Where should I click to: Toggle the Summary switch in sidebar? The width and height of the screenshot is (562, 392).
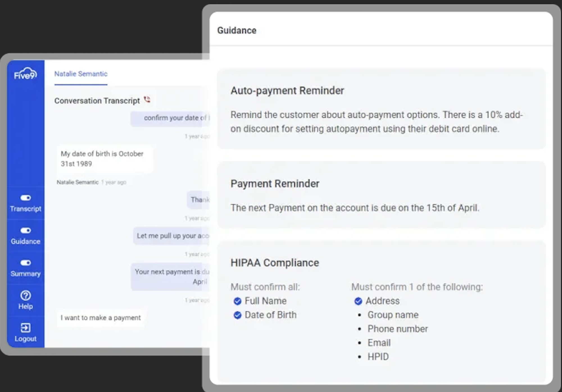[x=26, y=263]
